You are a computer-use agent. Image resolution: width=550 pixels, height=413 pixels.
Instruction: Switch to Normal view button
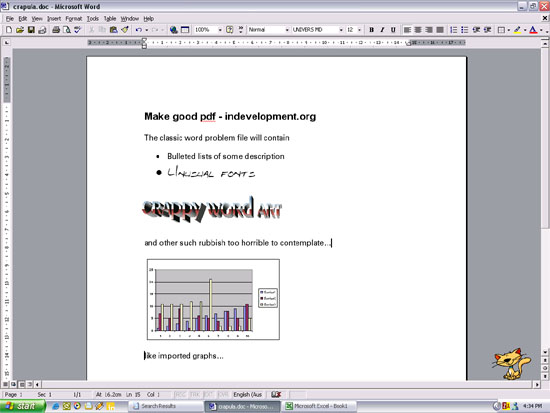coord(5,384)
